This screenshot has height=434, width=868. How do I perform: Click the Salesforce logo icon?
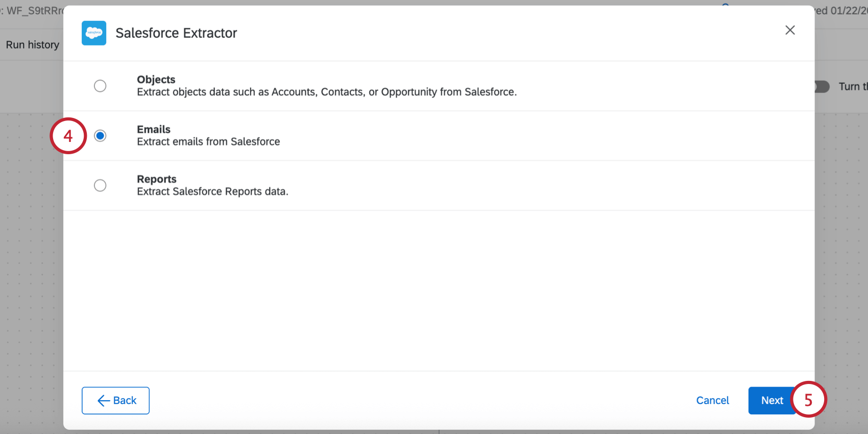(x=93, y=33)
